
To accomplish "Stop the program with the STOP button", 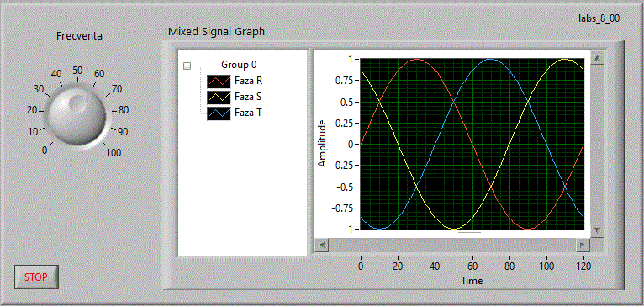I will click(36, 277).
